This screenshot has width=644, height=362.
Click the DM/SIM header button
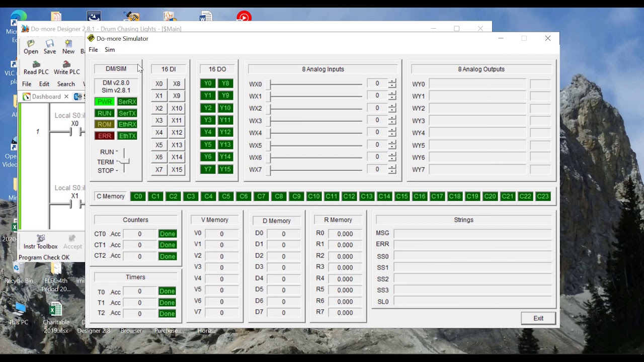116,69
